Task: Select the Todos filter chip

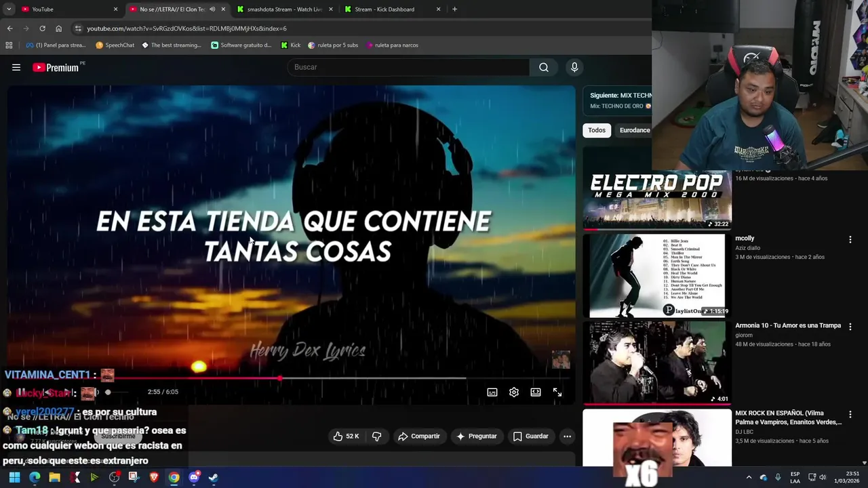Action: coord(597,130)
